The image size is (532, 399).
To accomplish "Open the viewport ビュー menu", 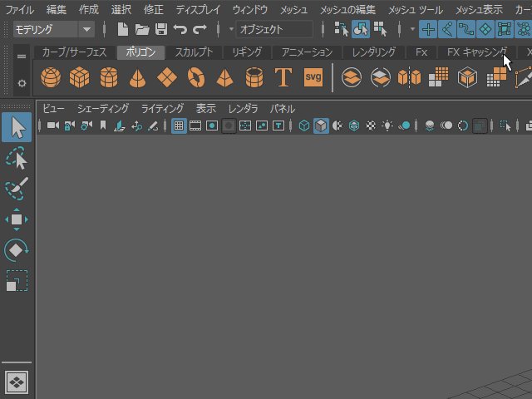I will coord(53,109).
